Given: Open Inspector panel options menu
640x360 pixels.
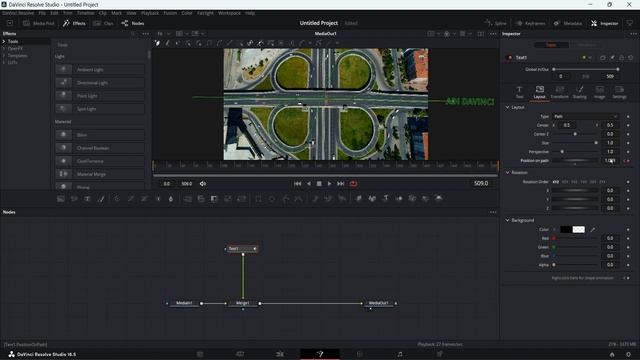Looking at the screenshot, I should [x=633, y=33].
